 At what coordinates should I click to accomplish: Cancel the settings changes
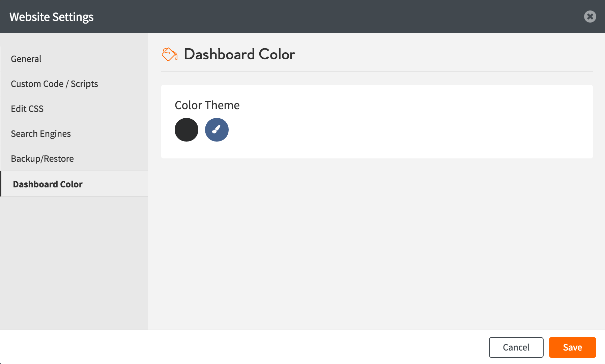[516, 347]
